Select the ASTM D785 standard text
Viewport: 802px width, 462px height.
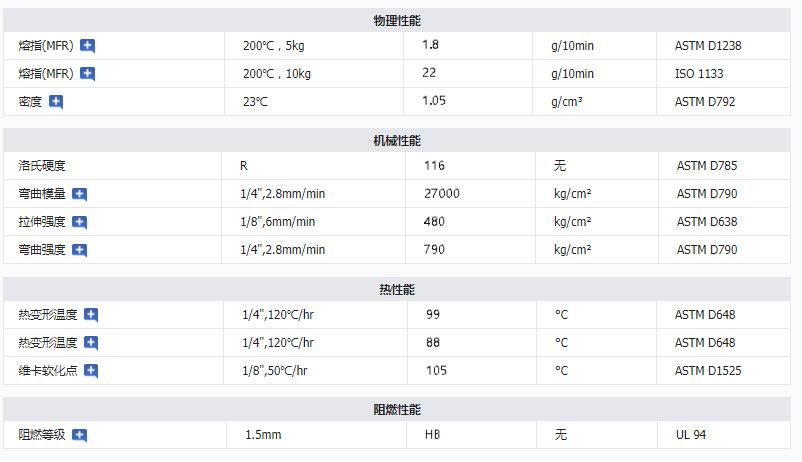[706, 166]
